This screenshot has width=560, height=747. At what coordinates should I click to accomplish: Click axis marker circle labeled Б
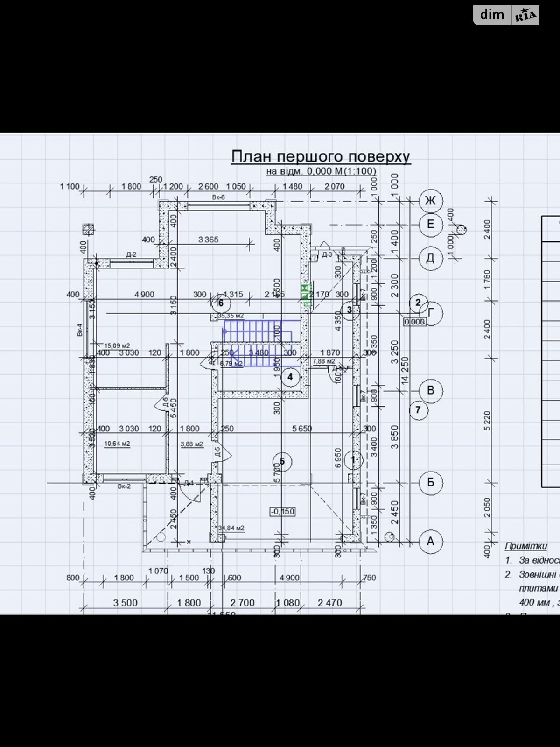[430, 482]
